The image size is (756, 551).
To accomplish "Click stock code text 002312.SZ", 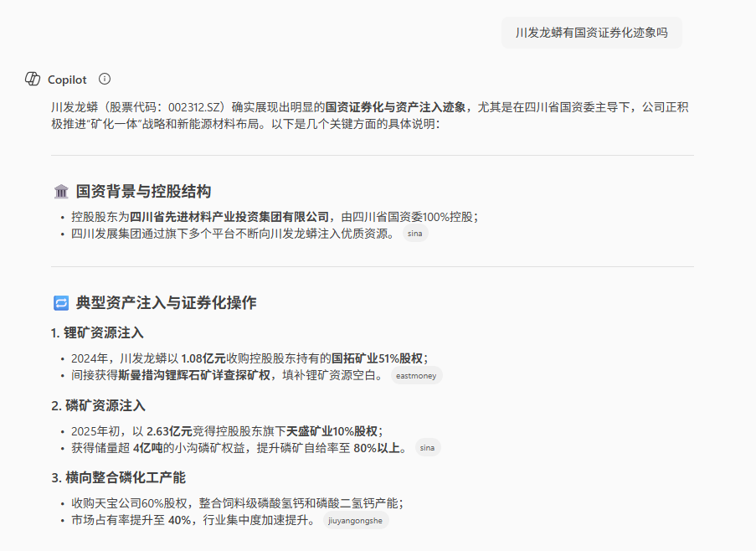I will click(194, 107).
